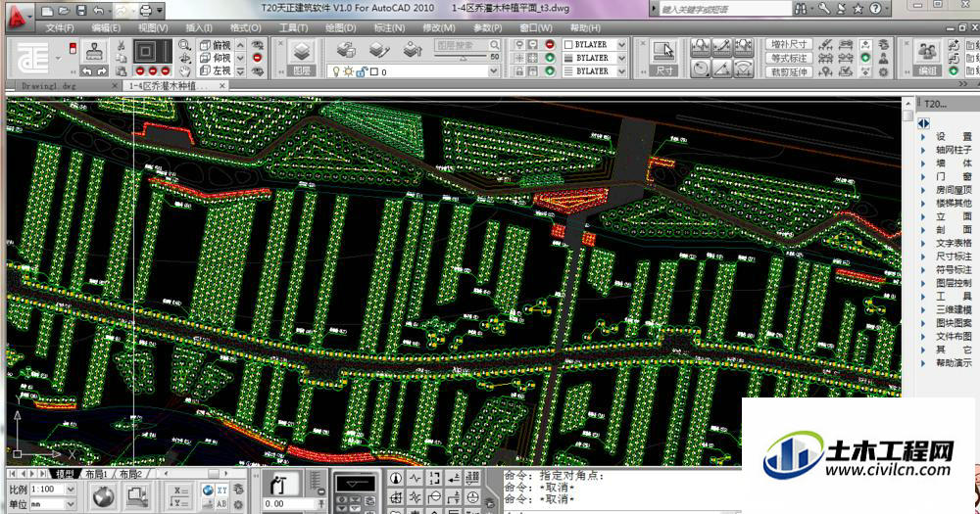Screen dimensions: 980x514
Task: Click 等式标注 button
Action: [789, 58]
